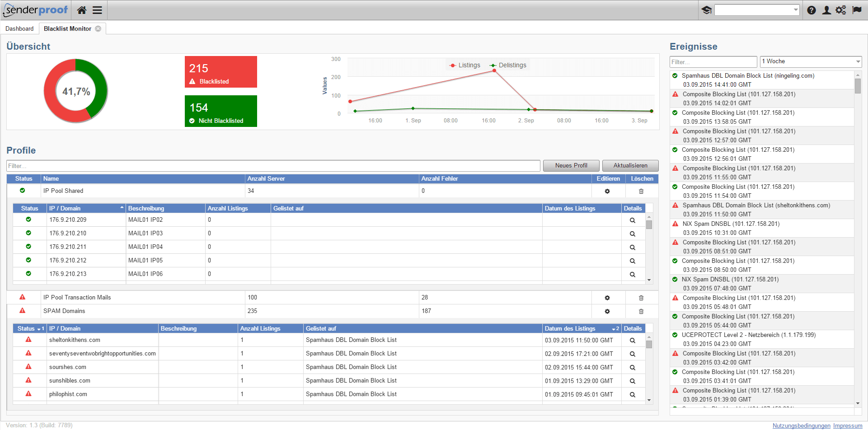Image resolution: width=868 pixels, height=430 pixels.
Task: Toggle the Listings series in chart legend
Action: (x=465, y=65)
